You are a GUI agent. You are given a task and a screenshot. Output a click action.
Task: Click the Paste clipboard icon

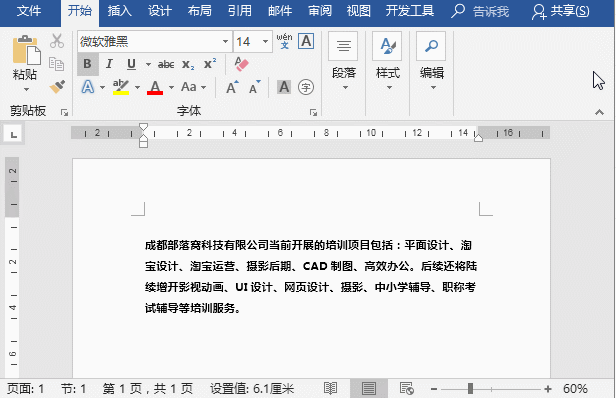point(26,50)
